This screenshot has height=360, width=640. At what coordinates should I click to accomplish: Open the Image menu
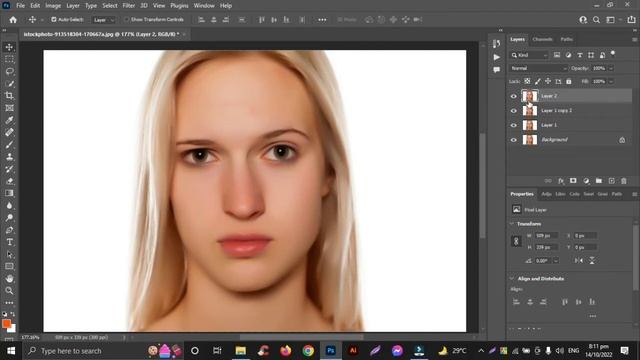click(x=53, y=6)
